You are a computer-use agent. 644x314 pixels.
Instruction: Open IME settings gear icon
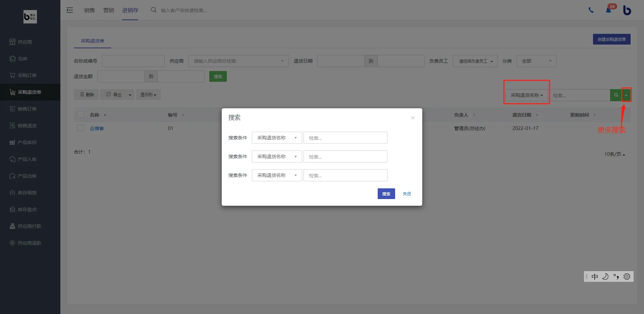627,276
